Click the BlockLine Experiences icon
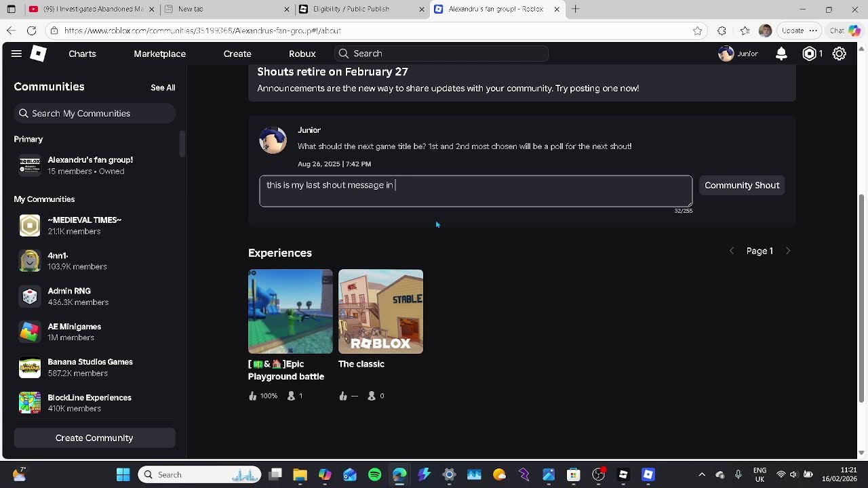The height and width of the screenshot is (488, 868). 30,403
